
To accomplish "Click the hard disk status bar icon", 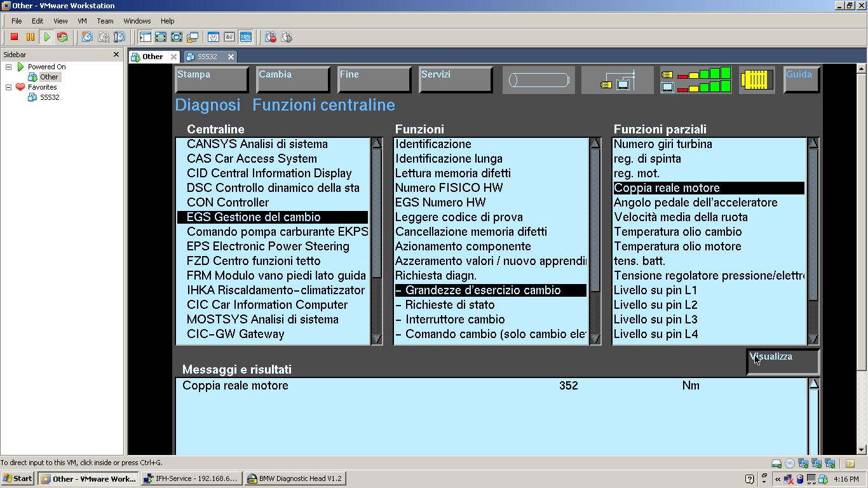I will tap(776, 463).
